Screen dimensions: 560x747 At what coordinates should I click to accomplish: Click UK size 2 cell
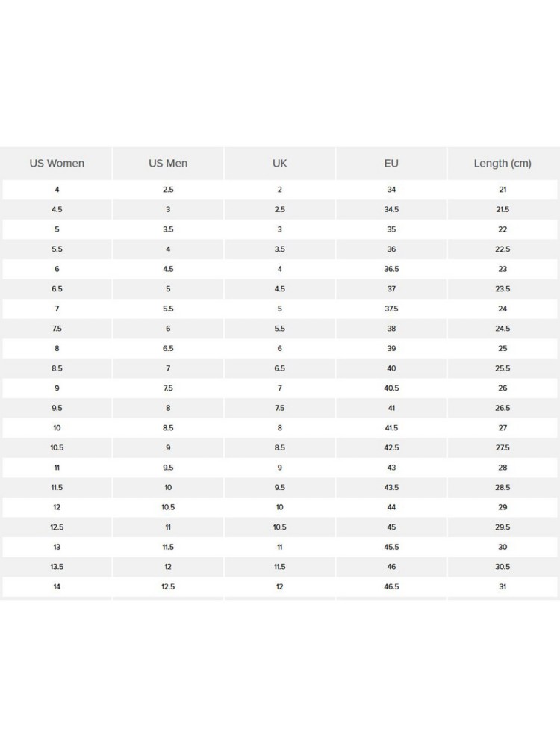point(280,190)
